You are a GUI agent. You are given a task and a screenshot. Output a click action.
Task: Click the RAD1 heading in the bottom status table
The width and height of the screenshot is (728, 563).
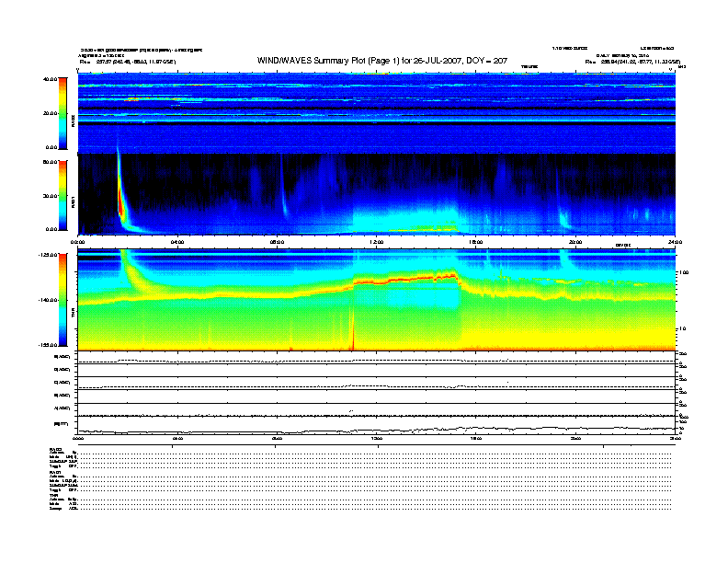click(x=55, y=473)
